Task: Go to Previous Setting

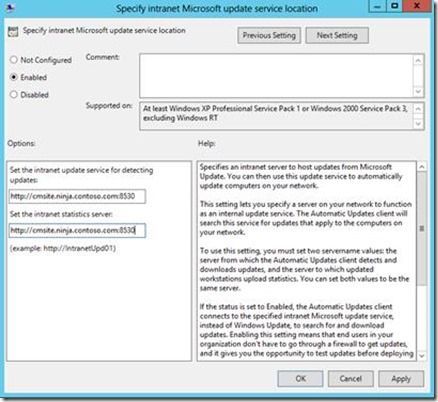Action: click(269, 35)
